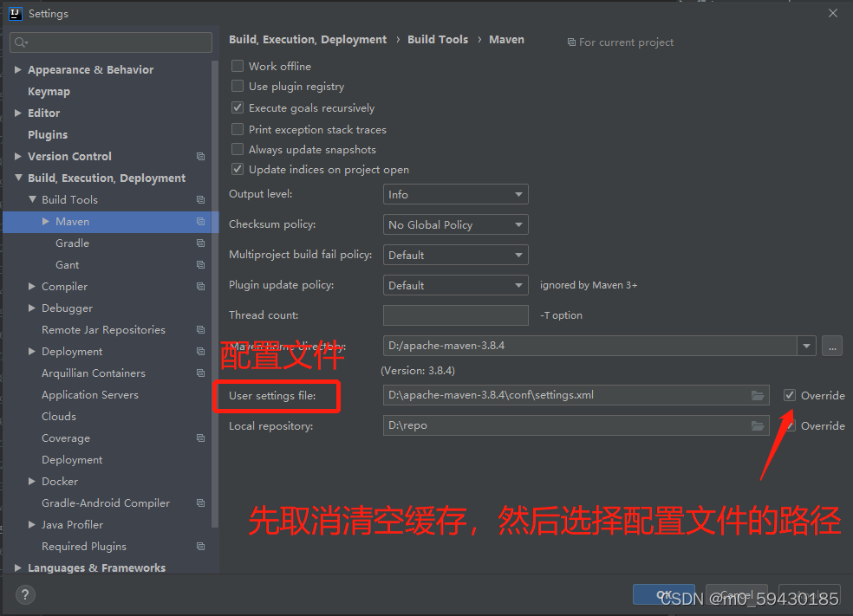Click the project-level icon beside Gradle
This screenshot has width=853, height=616.
[201, 243]
